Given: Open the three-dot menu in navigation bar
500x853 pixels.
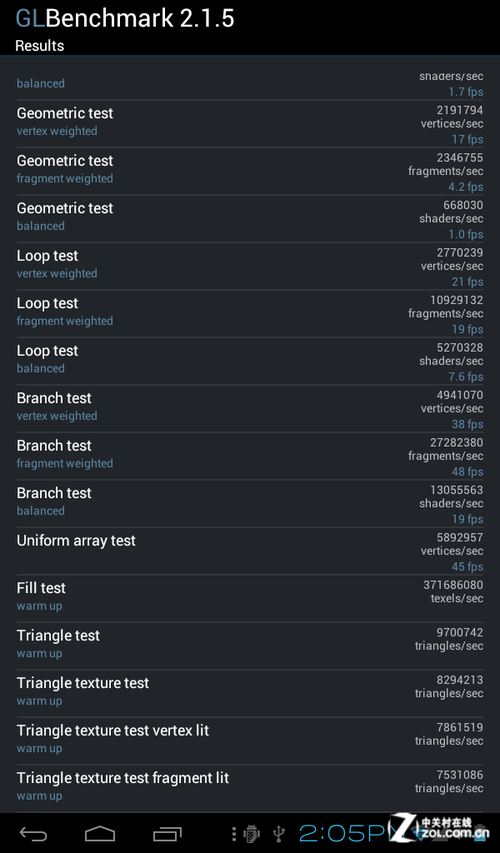Looking at the screenshot, I should [x=233, y=833].
